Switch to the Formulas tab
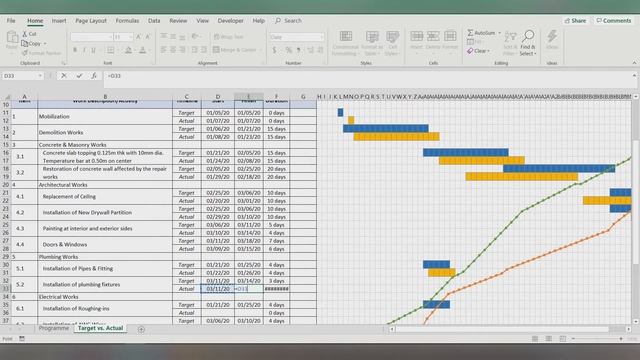640x360 pixels. [127, 20]
